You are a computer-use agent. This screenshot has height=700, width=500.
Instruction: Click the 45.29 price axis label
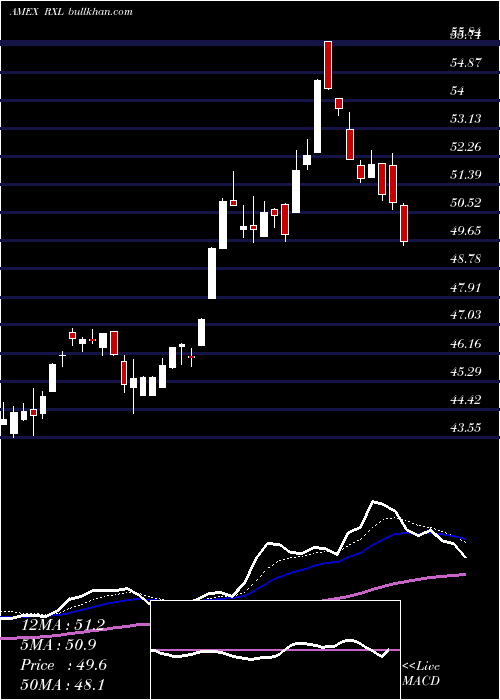tap(466, 371)
